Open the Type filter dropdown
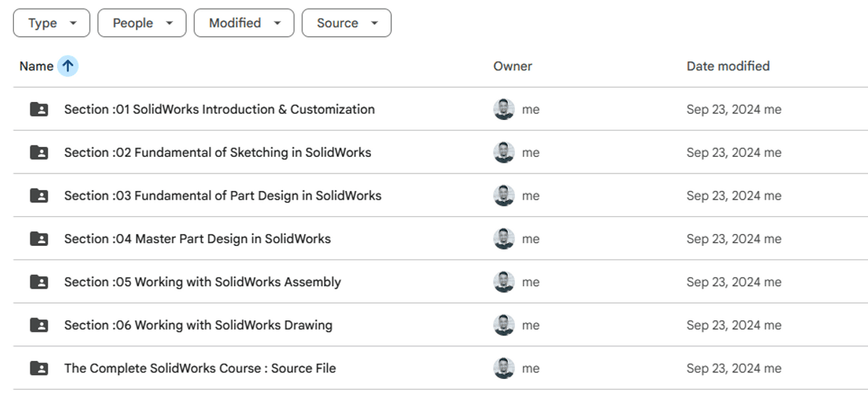The width and height of the screenshot is (868, 410). (51, 23)
